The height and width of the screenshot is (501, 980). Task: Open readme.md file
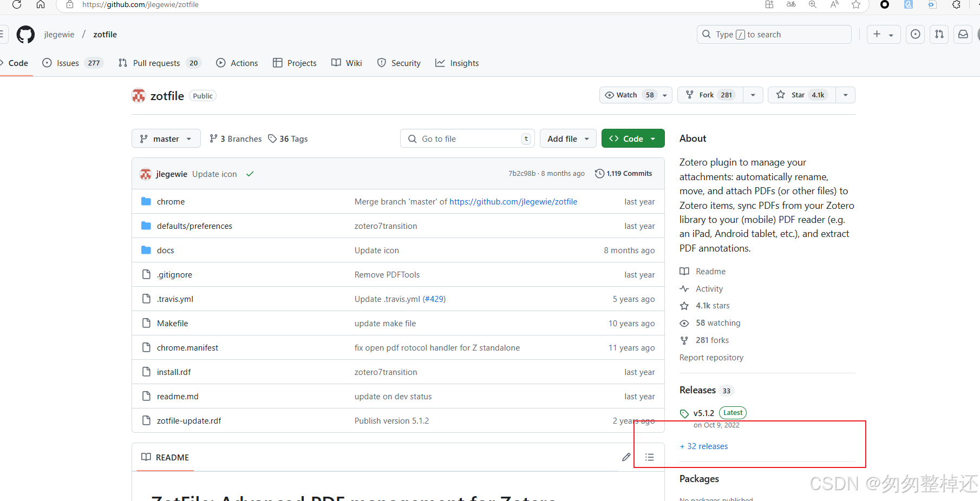(x=178, y=396)
